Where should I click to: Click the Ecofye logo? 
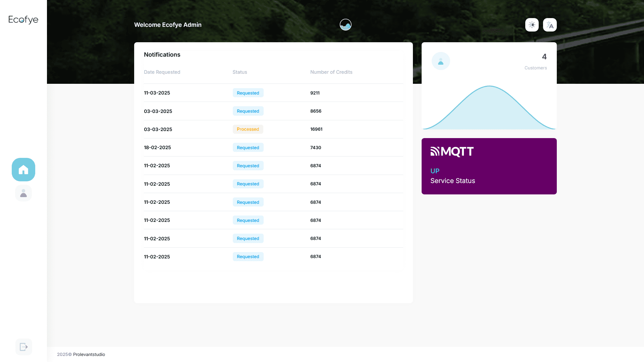click(23, 20)
